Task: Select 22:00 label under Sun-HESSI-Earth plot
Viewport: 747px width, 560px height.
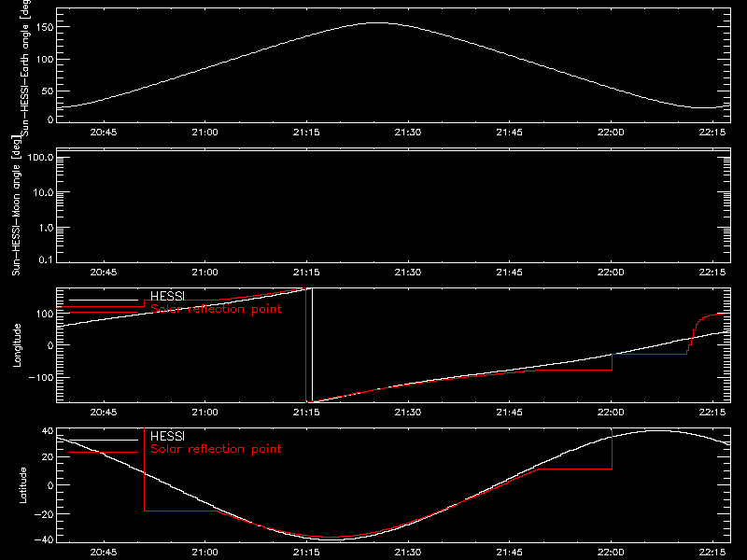Action: (611, 133)
